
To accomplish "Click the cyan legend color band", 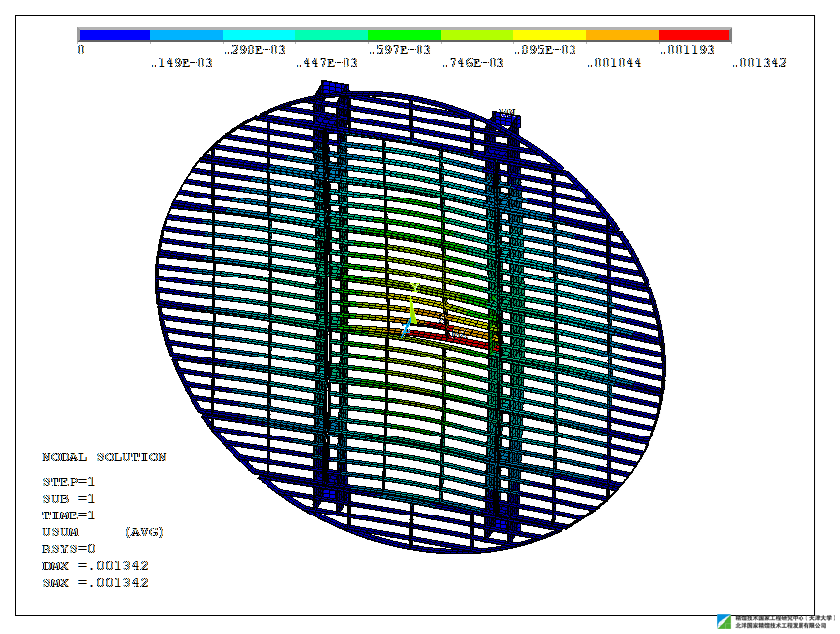I will [x=259, y=35].
